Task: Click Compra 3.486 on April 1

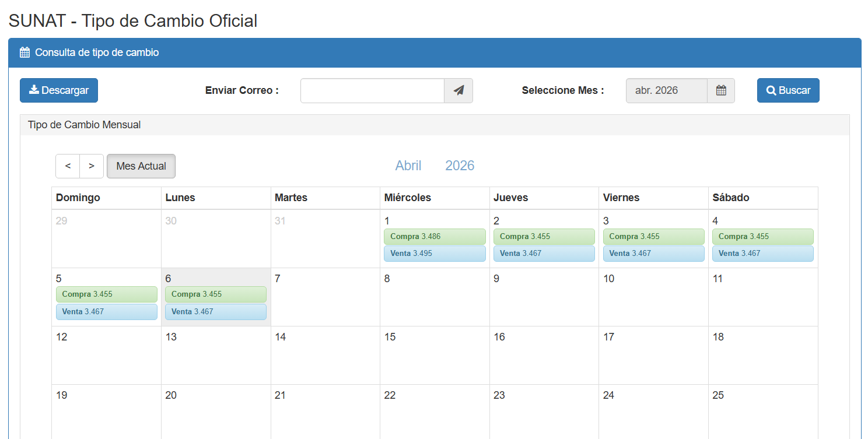Action: tap(435, 237)
